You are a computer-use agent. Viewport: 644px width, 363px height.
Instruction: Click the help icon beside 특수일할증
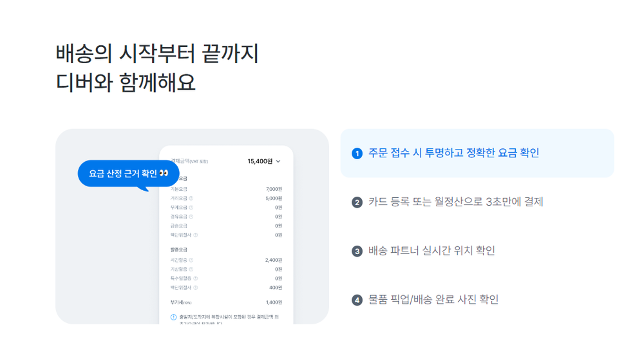point(195,279)
